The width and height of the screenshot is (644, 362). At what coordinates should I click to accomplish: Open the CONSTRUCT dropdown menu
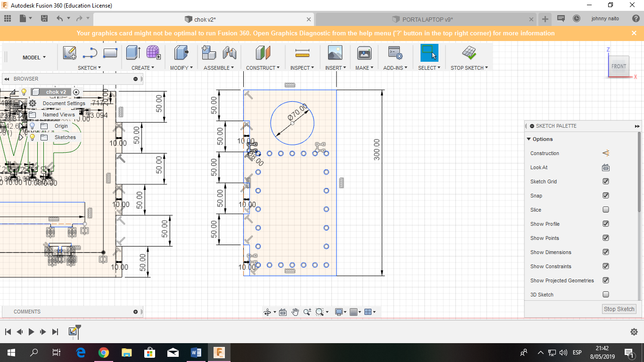(x=263, y=68)
